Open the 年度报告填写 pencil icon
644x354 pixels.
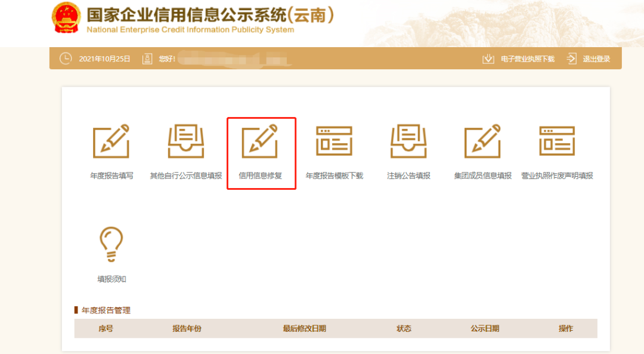point(111,141)
